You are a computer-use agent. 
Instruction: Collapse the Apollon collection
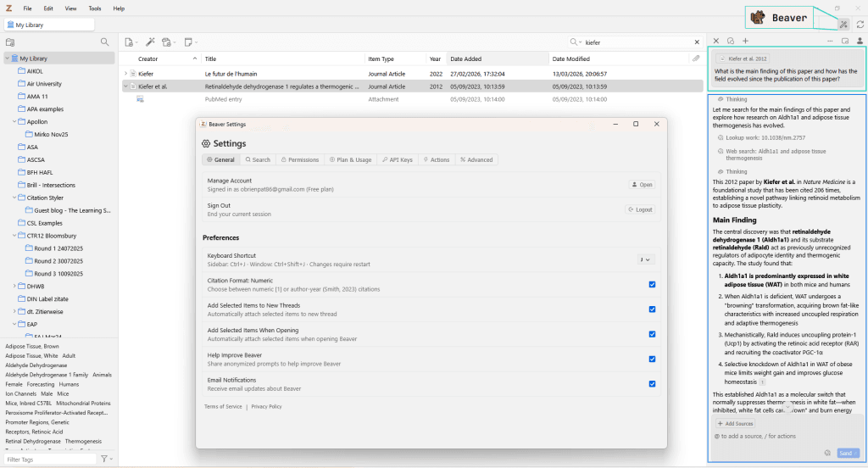(14, 121)
